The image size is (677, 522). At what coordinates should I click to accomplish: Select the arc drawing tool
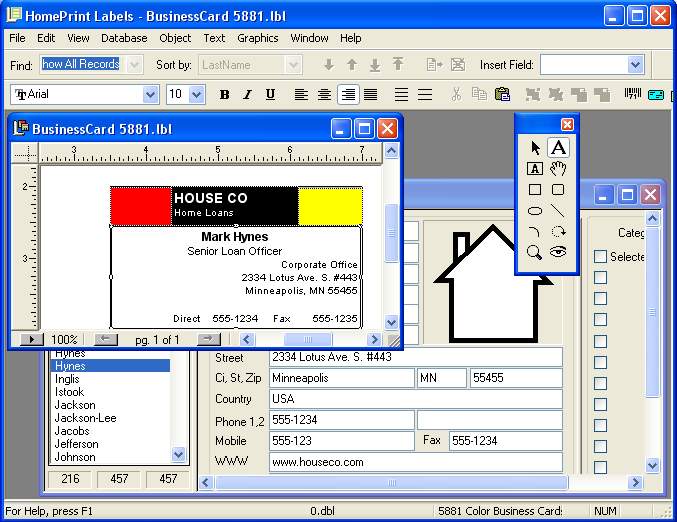pos(535,231)
